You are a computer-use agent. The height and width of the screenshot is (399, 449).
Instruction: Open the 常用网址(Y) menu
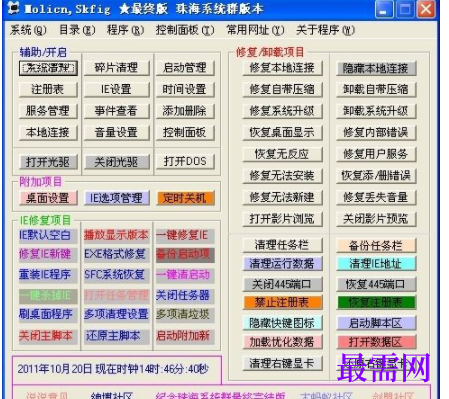click(x=255, y=30)
